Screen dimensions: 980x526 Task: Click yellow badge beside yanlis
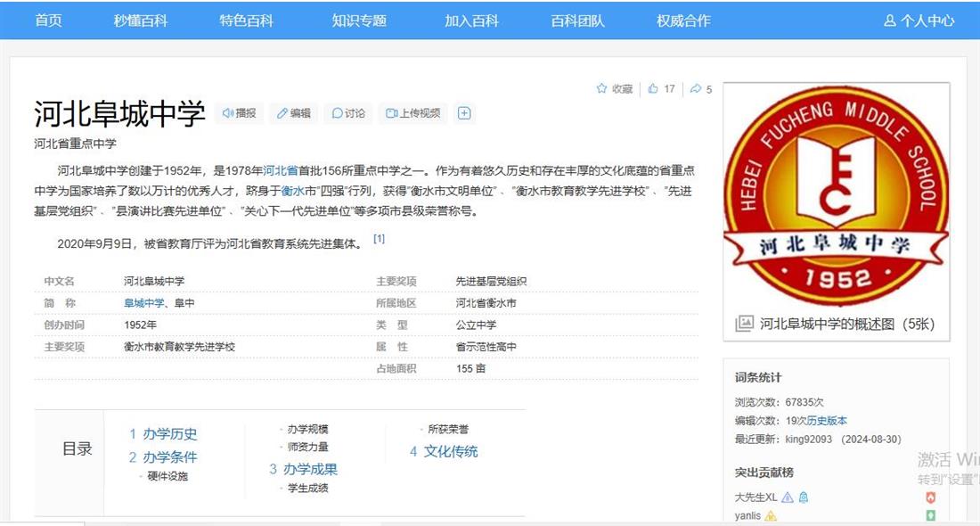pyautogui.click(x=771, y=516)
